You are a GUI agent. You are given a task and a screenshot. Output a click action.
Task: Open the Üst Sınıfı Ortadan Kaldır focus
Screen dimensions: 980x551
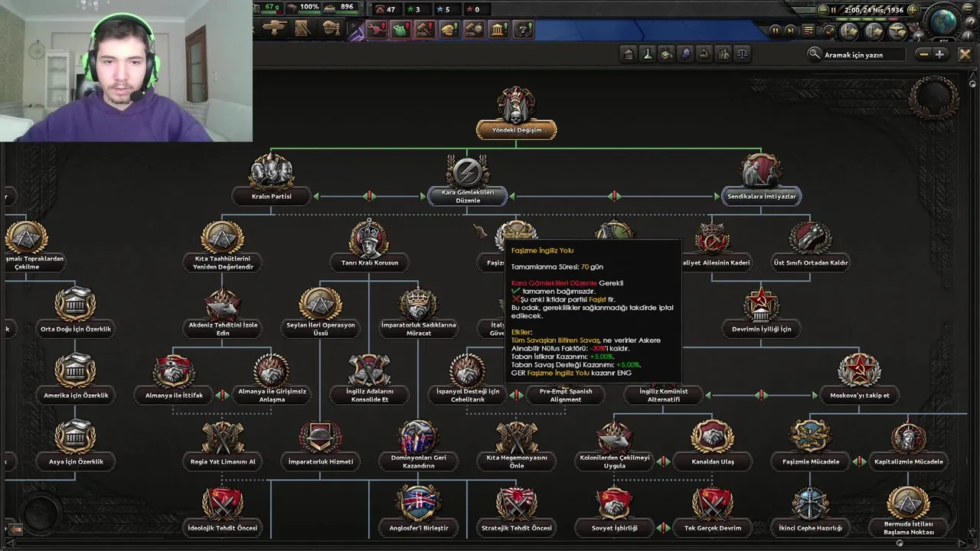(810, 246)
